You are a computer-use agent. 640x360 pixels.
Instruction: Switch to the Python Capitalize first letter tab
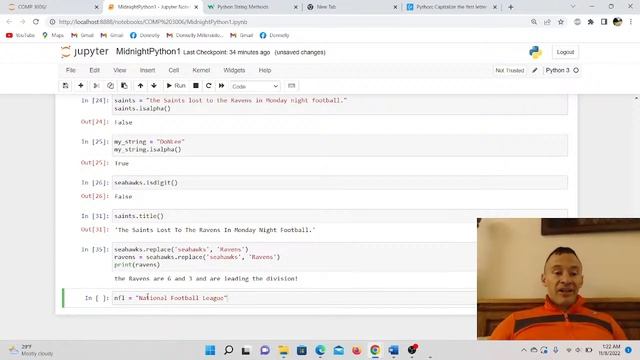coord(451,7)
